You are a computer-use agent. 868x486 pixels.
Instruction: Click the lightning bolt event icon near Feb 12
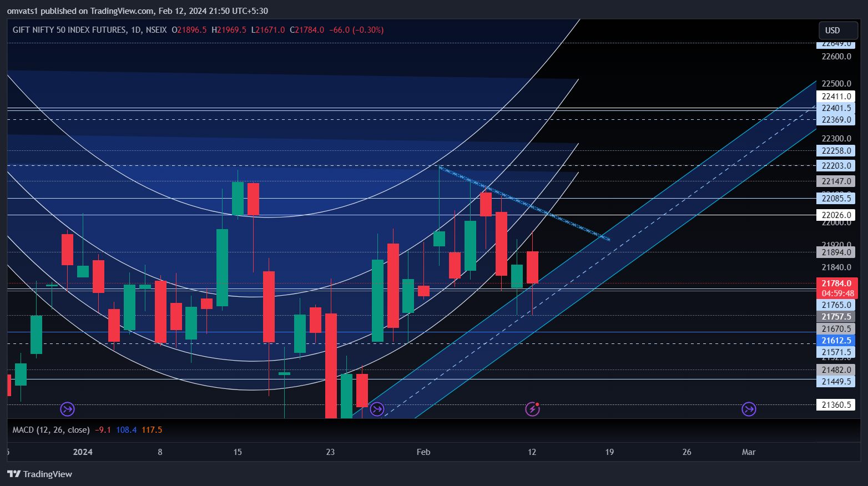click(x=532, y=409)
